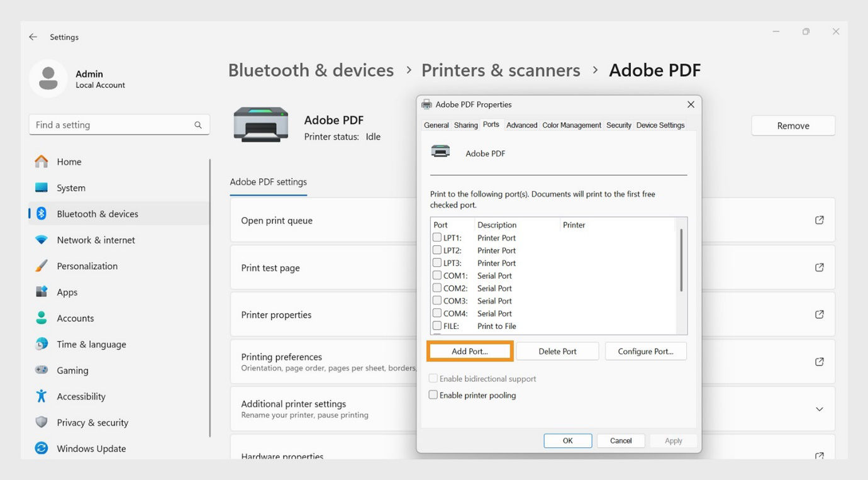868x480 pixels.
Task: Click the Accessibility icon in sidebar
Action: (x=40, y=396)
